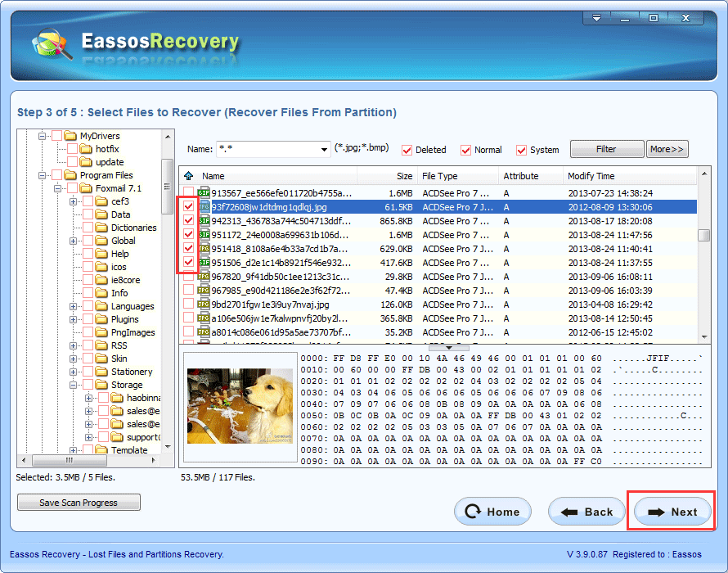Click the hotfix folder icon
Viewport: 728px width, 573px height.
[x=86, y=149]
